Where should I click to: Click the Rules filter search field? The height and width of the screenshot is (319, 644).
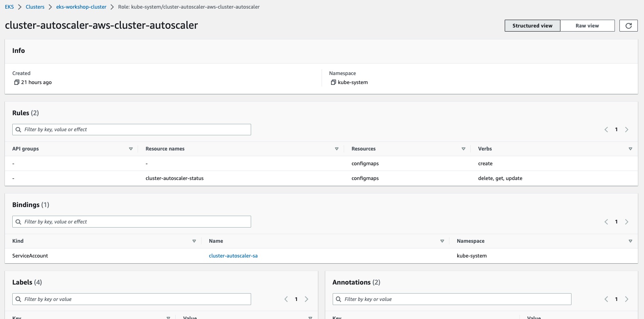[x=135, y=130]
